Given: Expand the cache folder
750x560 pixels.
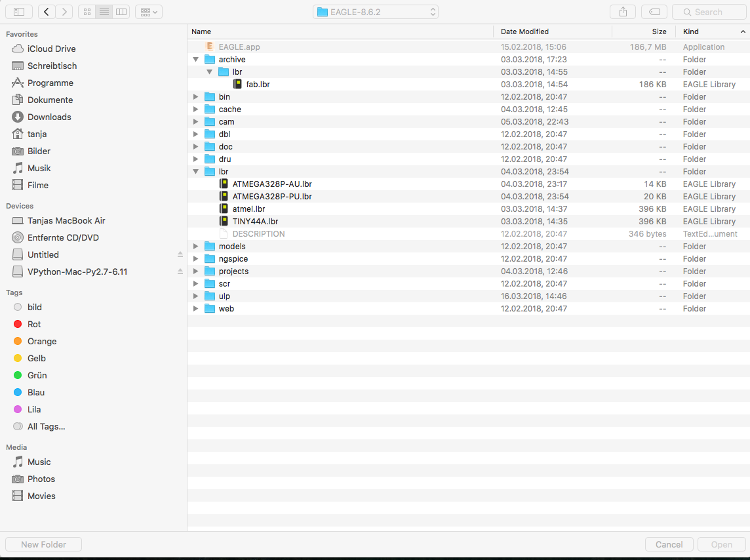Looking at the screenshot, I should point(195,109).
